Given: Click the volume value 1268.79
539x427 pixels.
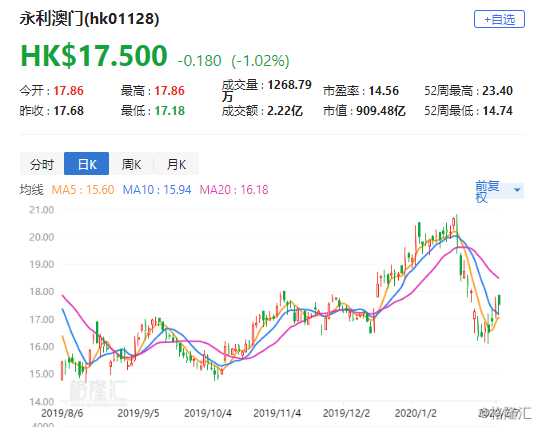Looking at the screenshot, I should coord(289,85).
